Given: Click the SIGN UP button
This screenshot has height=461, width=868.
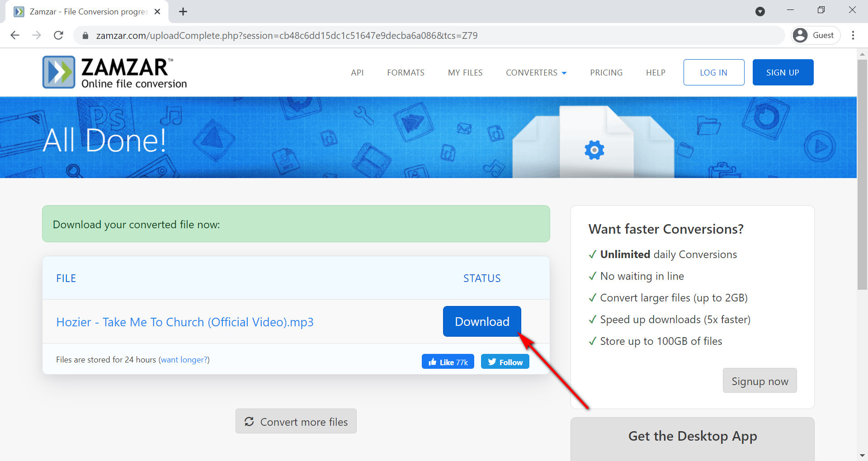Looking at the screenshot, I should pyautogui.click(x=783, y=72).
